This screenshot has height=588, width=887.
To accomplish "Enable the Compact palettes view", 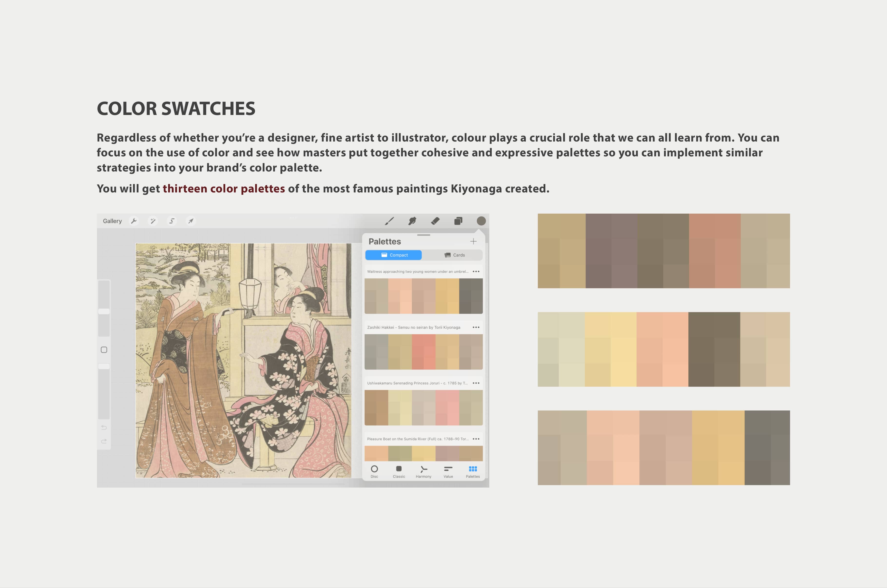I will (394, 255).
